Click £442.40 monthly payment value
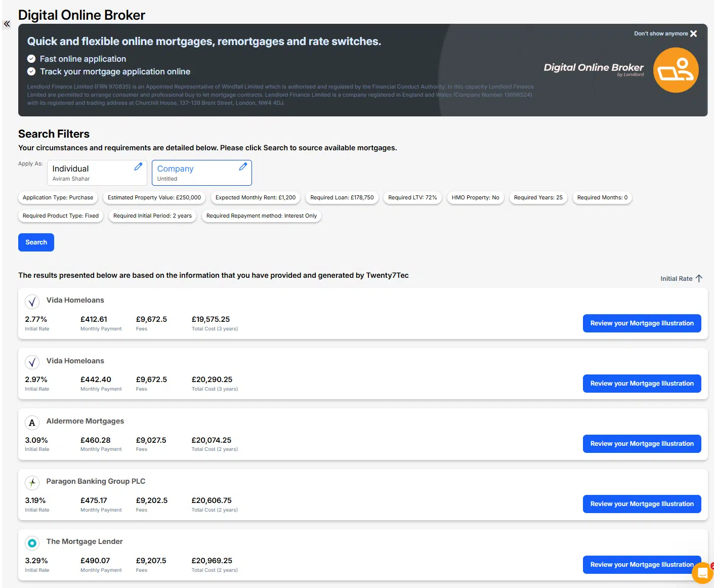 click(x=96, y=380)
